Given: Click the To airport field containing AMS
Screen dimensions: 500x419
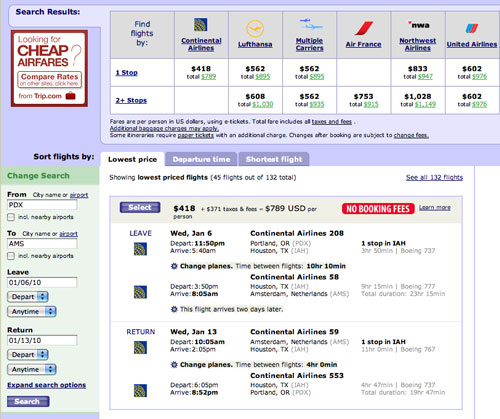Looking at the screenshot, I should pyautogui.click(x=42, y=244).
